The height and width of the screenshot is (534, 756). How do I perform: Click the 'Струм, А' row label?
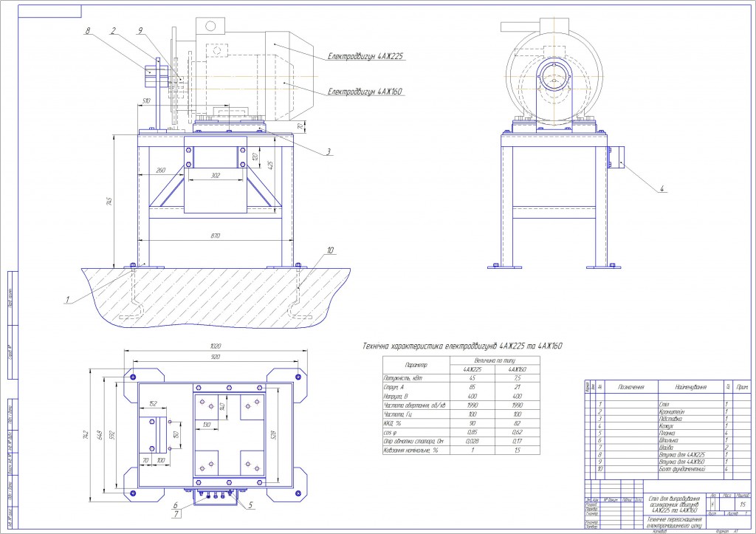tap(394, 387)
